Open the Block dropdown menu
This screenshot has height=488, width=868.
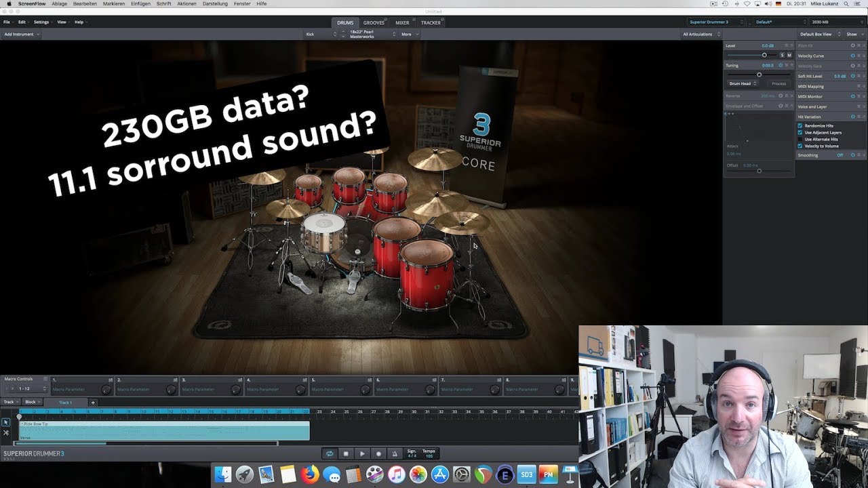tap(33, 402)
